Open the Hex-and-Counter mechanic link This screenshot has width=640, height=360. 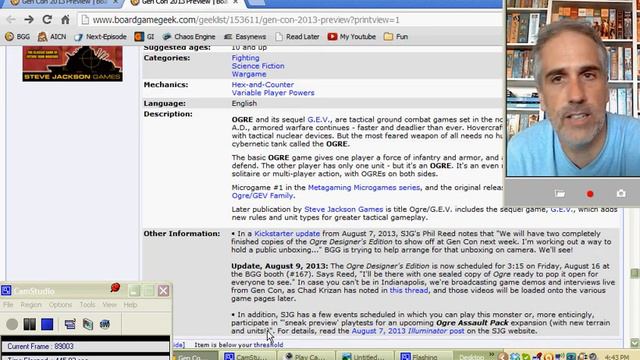[262, 85]
